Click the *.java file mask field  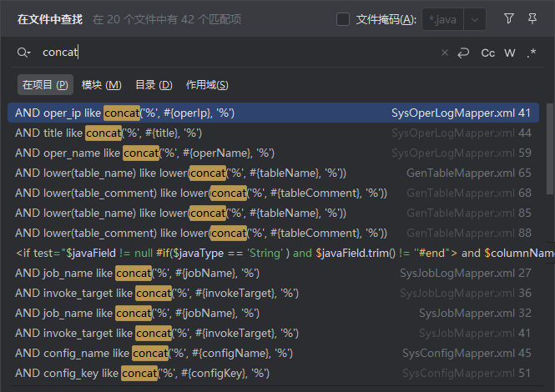(x=443, y=19)
